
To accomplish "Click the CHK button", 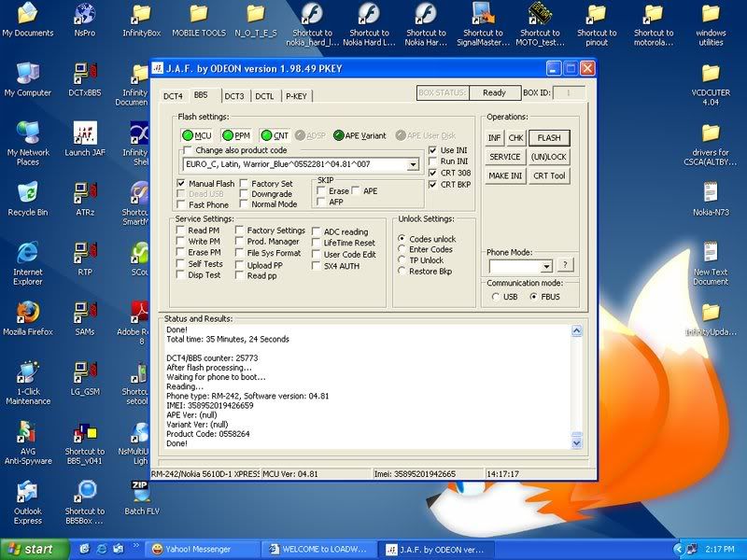I will [515, 138].
